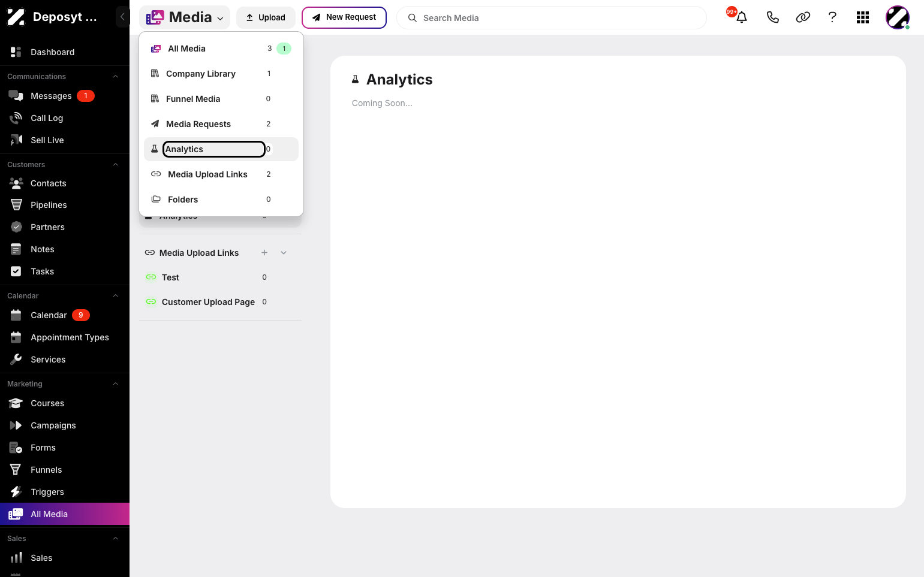
Task: Collapse the sidebar with the arrow button
Action: point(122,17)
